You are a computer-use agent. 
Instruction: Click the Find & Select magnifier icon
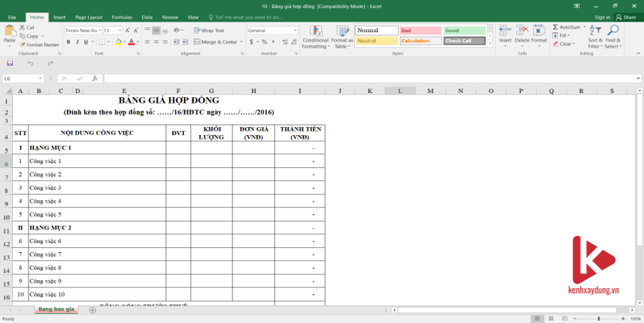pos(613,36)
